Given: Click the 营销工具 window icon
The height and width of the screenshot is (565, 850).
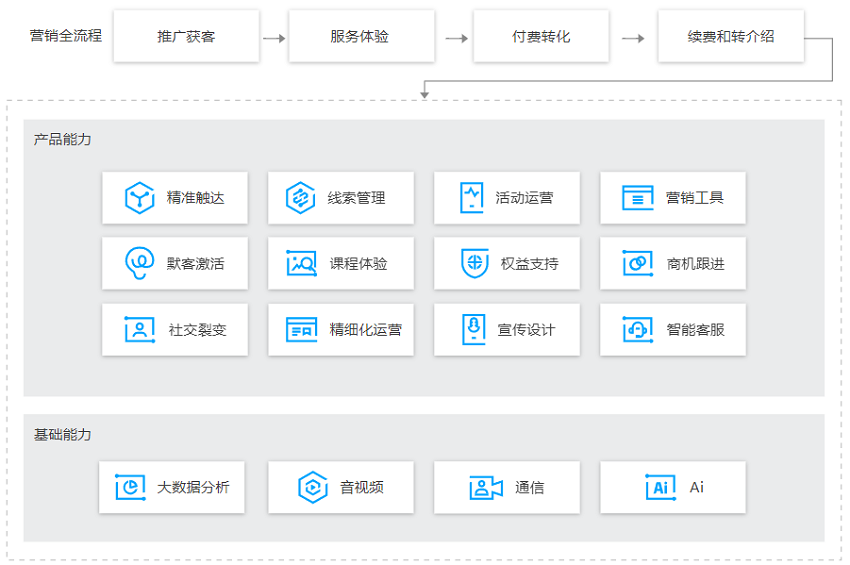Looking at the screenshot, I should 638,198.
